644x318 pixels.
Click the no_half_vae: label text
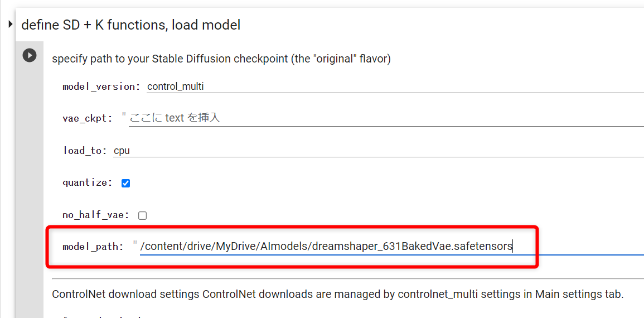coord(97,215)
